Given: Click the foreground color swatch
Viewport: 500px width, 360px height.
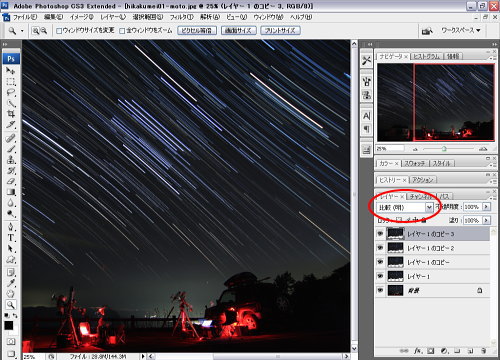Looking at the screenshot, I should click(9, 325).
